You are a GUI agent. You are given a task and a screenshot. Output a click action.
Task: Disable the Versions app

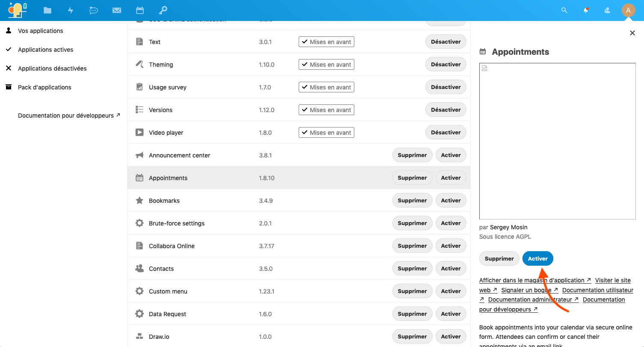click(446, 110)
